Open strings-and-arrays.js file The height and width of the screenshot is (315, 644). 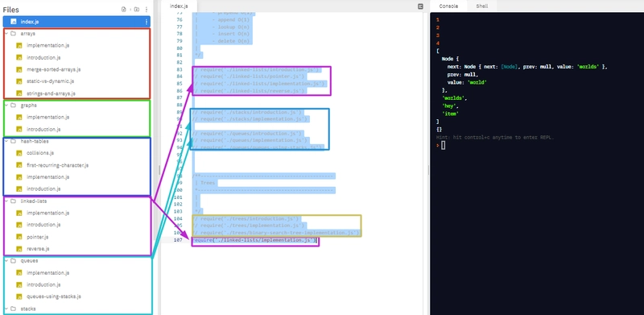pyautogui.click(x=51, y=93)
